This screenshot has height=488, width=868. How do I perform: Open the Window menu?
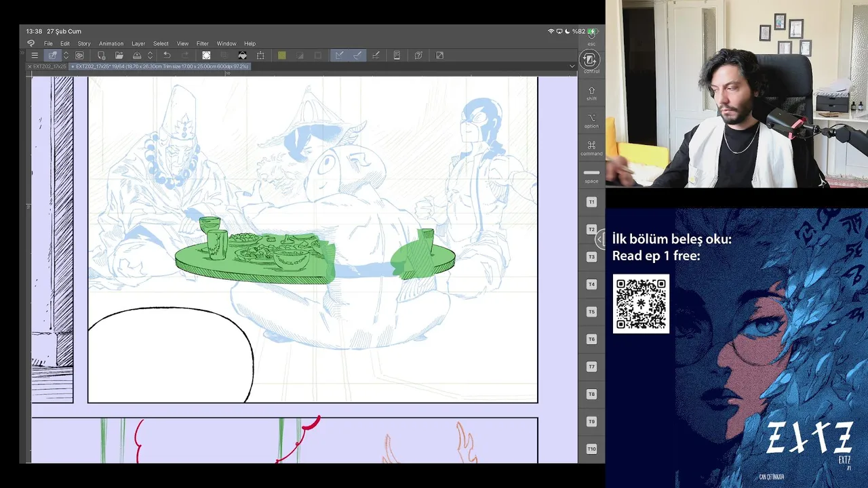click(226, 43)
